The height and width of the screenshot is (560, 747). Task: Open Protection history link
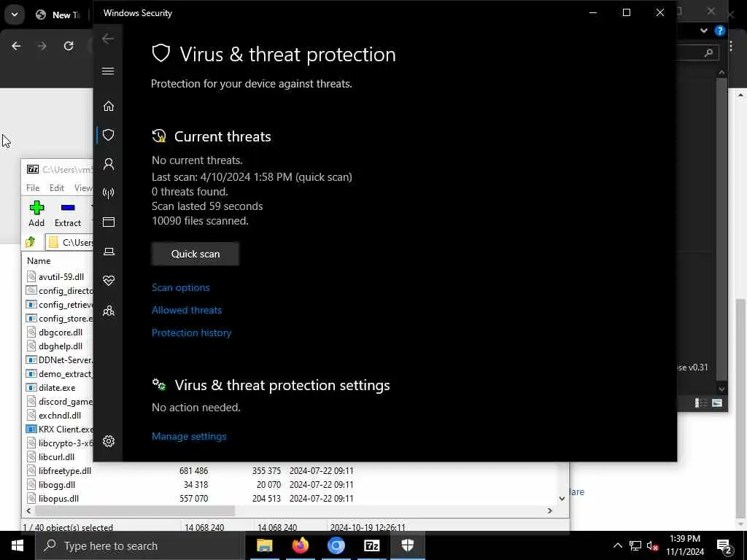[192, 332]
